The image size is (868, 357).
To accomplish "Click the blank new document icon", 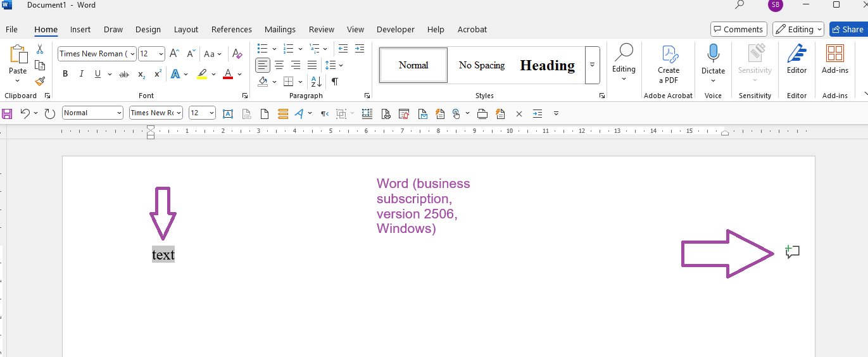I will 265,114.
